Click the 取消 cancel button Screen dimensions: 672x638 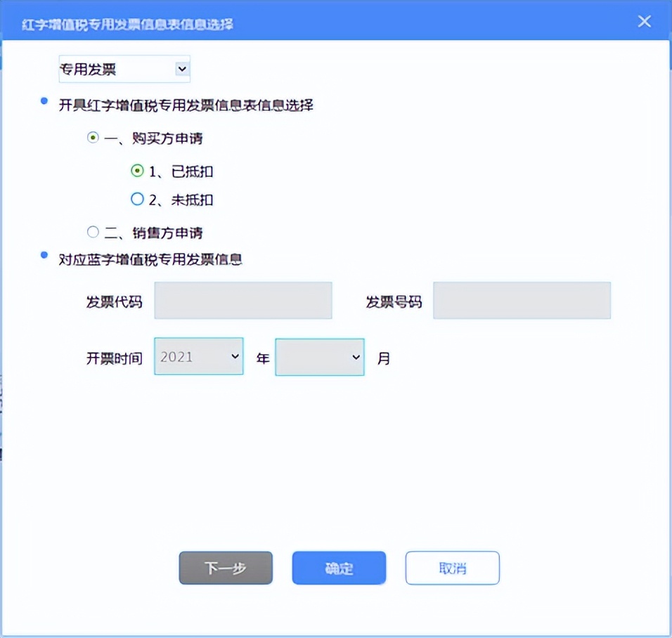[x=452, y=568]
